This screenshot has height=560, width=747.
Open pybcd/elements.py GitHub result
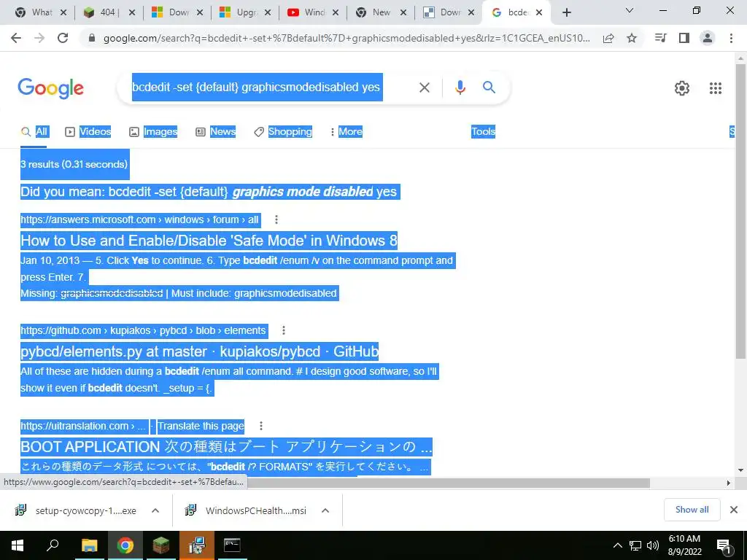pos(199,351)
